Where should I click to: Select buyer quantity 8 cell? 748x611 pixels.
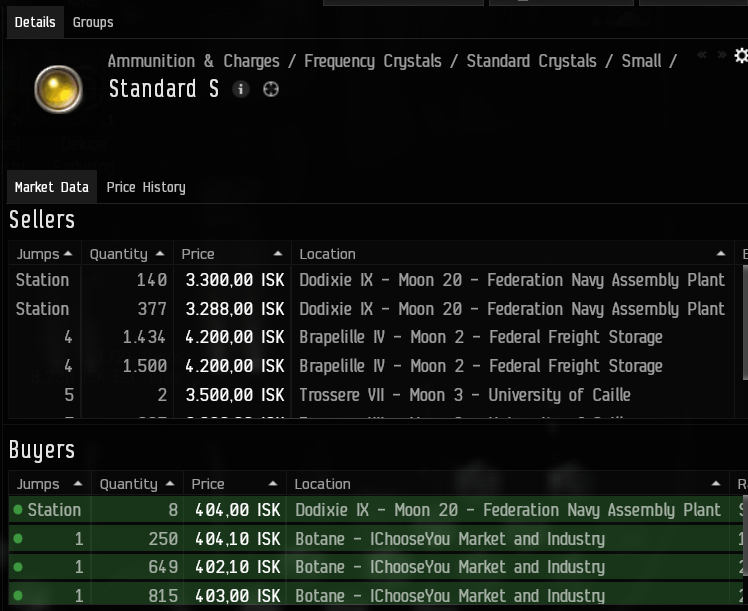[173, 510]
